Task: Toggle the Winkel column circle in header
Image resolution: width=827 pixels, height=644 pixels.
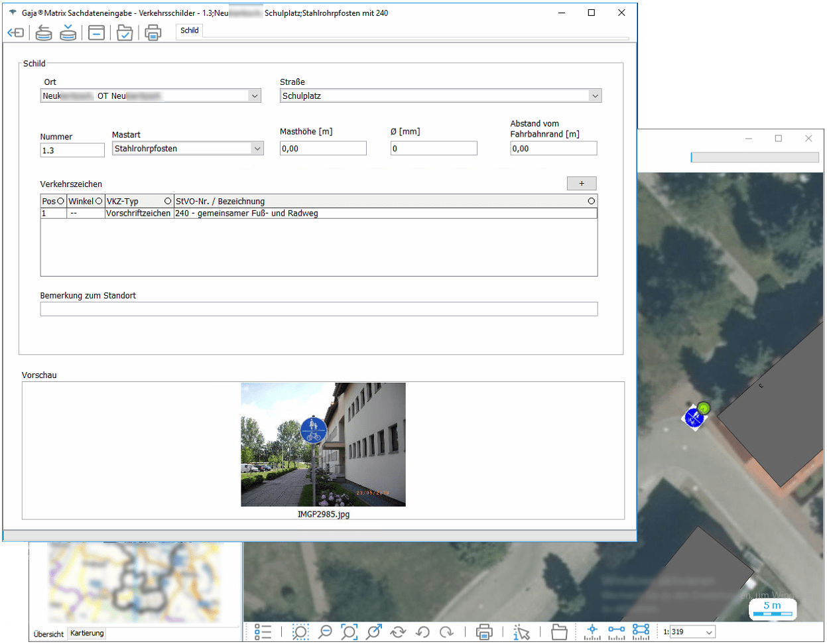Action: click(x=99, y=201)
